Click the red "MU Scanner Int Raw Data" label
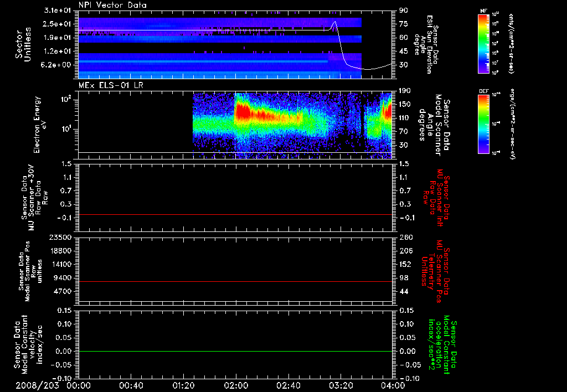 [436, 198]
